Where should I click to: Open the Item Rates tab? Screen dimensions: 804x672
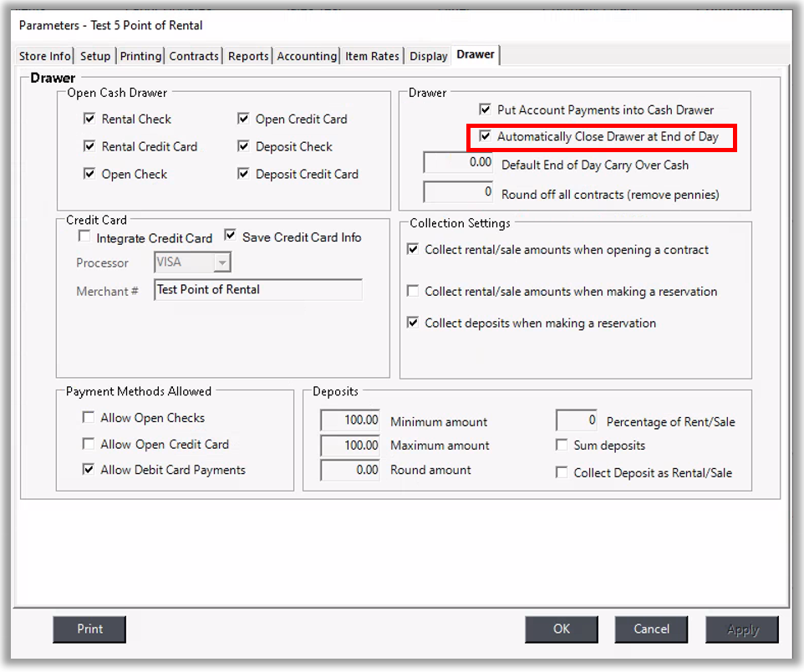pos(372,56)
